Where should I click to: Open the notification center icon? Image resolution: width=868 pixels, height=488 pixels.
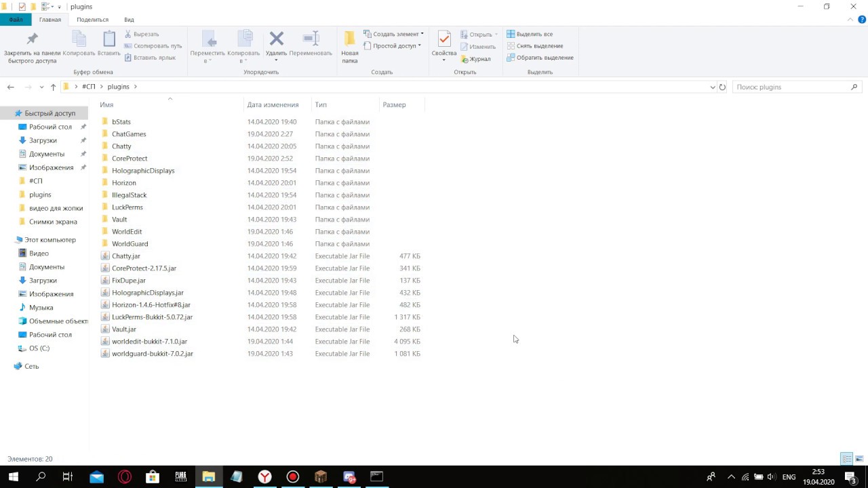coord(850,477)
